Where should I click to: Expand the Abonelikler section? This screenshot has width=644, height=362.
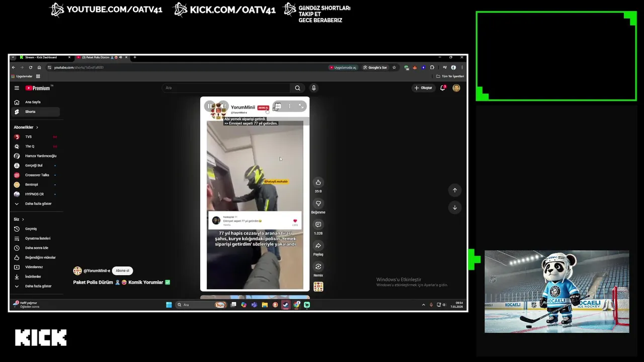pyautogui.click(x=26, y=127)
